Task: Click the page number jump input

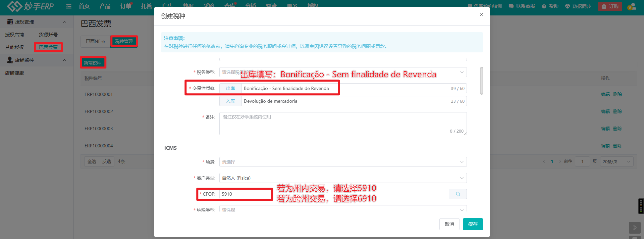Action: (x=582, y=161)
